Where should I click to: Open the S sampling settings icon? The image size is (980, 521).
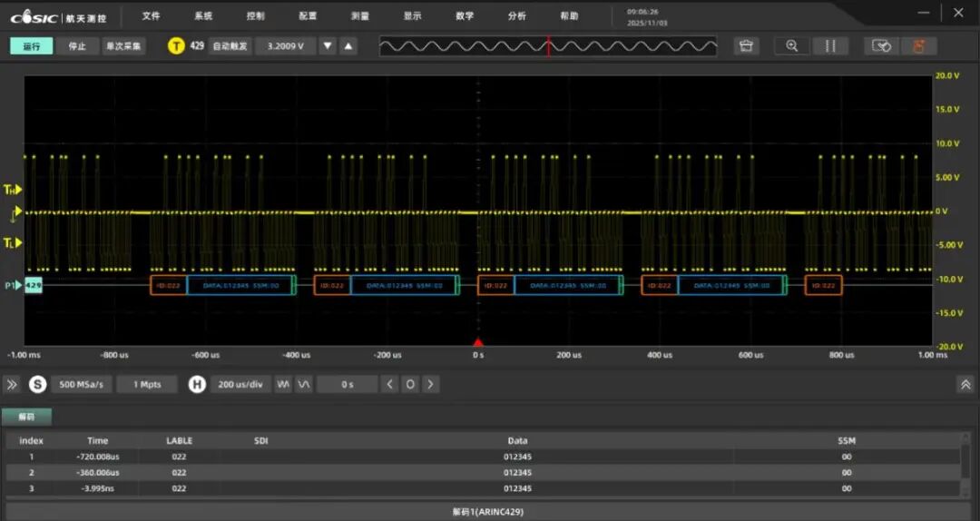37,384
